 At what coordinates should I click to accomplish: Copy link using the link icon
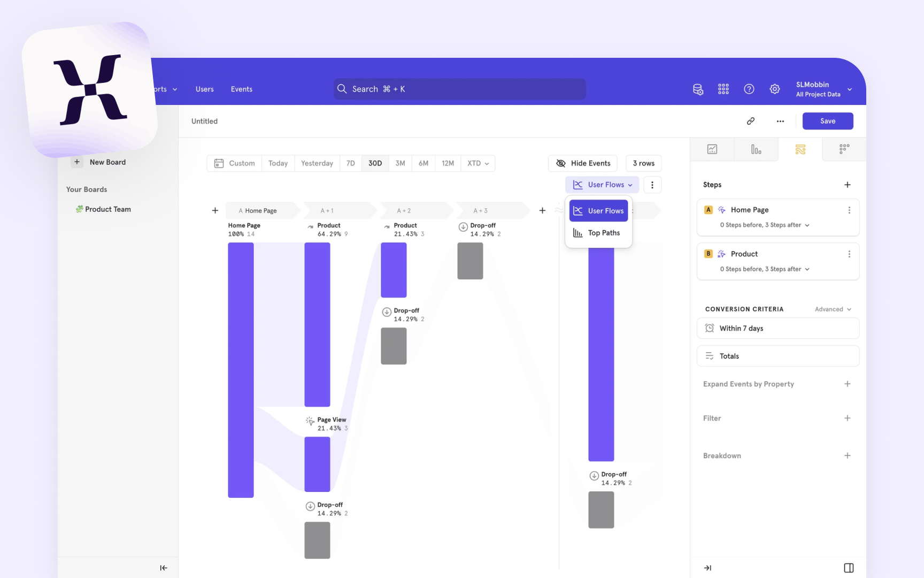pos(751,121)
